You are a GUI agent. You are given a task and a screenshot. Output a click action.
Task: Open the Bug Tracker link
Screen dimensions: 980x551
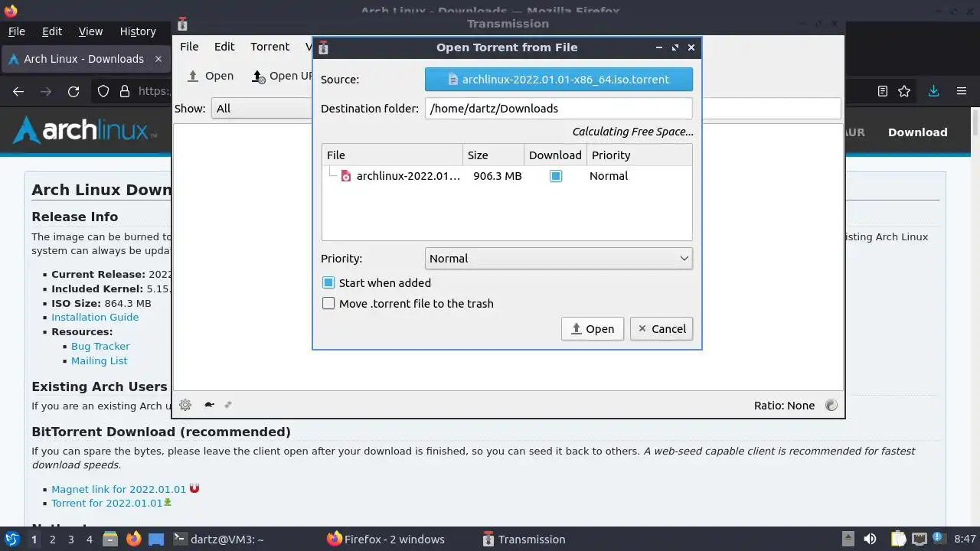click(100, 346)
